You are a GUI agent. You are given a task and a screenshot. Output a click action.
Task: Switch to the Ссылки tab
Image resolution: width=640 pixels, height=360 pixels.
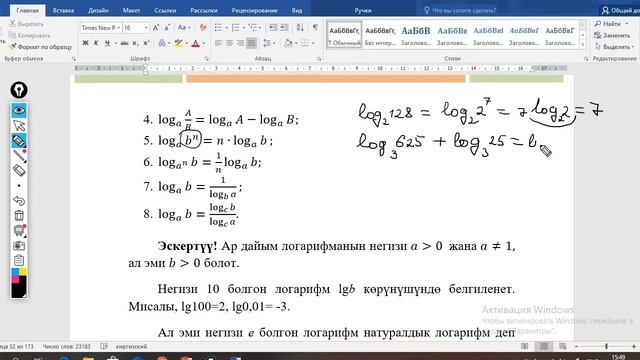[165, 10]
